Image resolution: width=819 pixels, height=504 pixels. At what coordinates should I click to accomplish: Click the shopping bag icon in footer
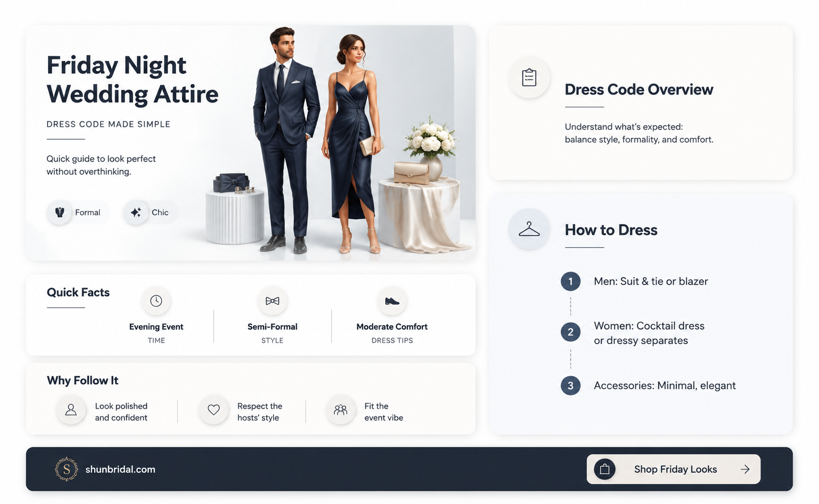[605, 469]
